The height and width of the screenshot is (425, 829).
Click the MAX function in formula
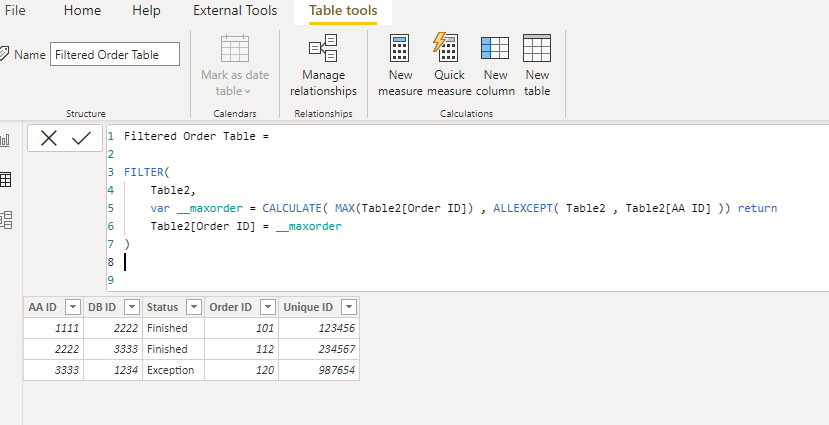pos(345,208)
